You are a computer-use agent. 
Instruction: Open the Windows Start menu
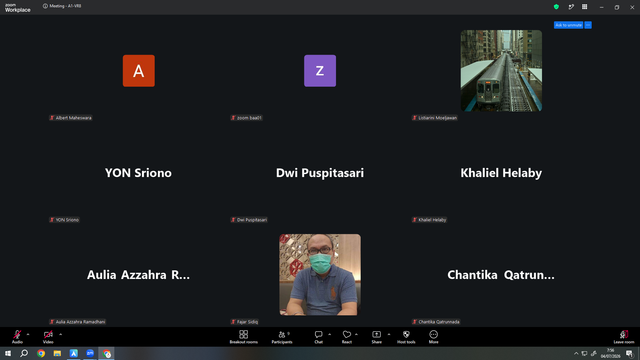coord(8,353)
